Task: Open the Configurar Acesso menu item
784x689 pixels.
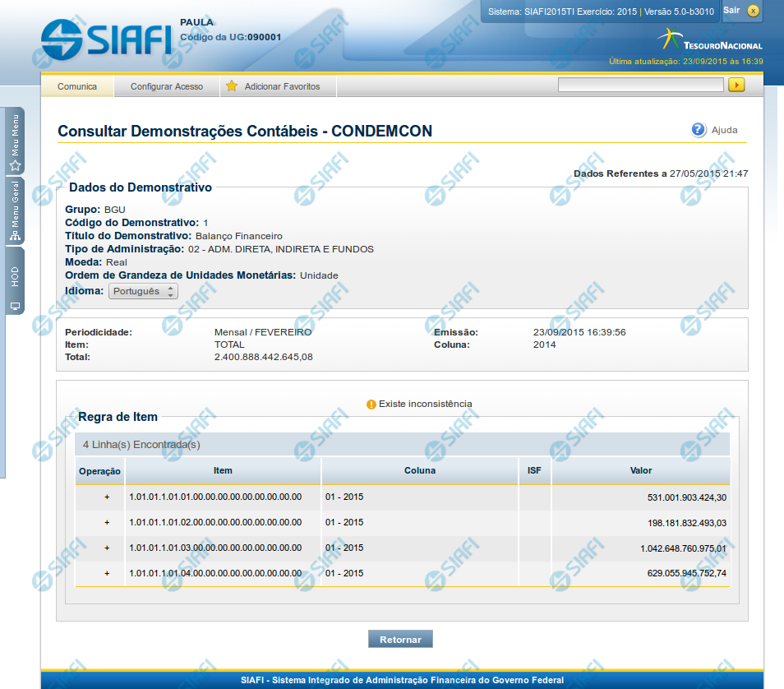Action: [167, 86]
